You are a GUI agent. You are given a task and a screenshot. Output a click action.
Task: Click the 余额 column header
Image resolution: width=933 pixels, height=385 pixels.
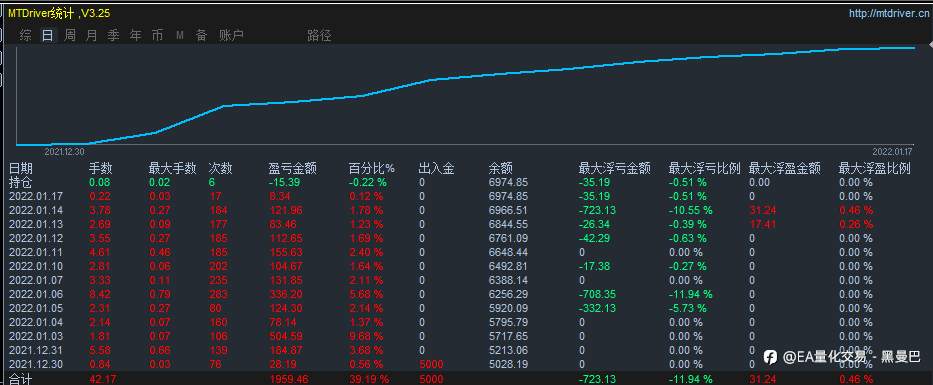click(x=500, y=168)
